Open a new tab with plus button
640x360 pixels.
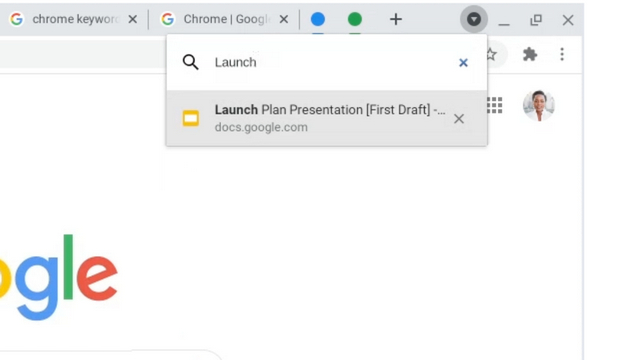(396, 19)
